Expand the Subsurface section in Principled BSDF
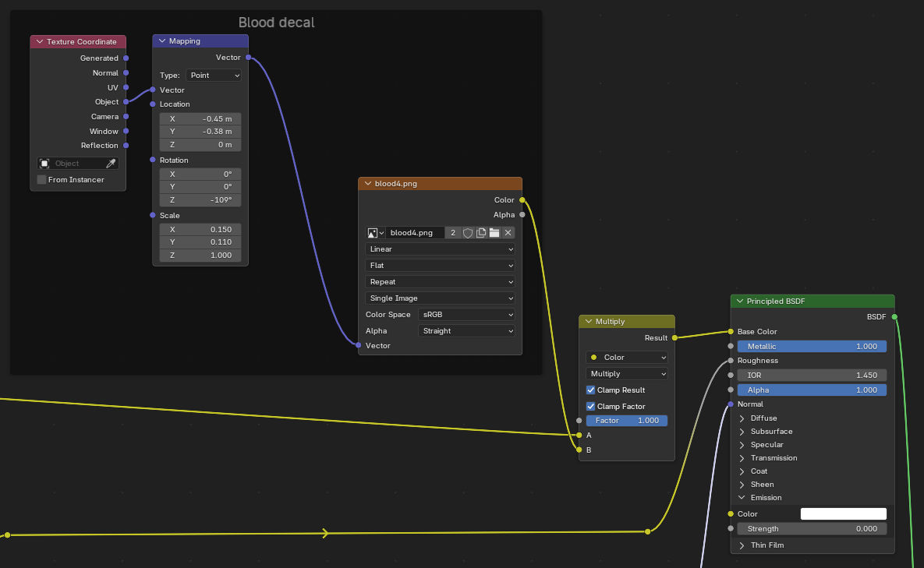 click(742, 432)
